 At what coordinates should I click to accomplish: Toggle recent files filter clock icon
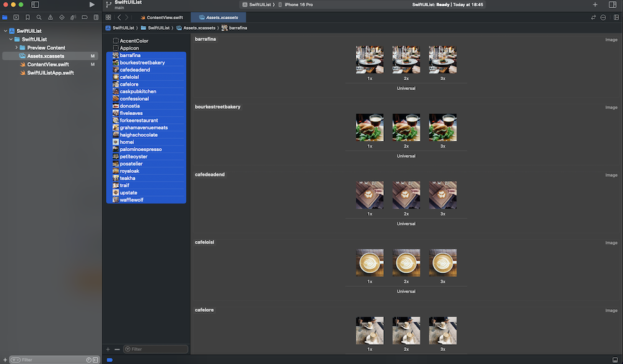coord(88,360)
